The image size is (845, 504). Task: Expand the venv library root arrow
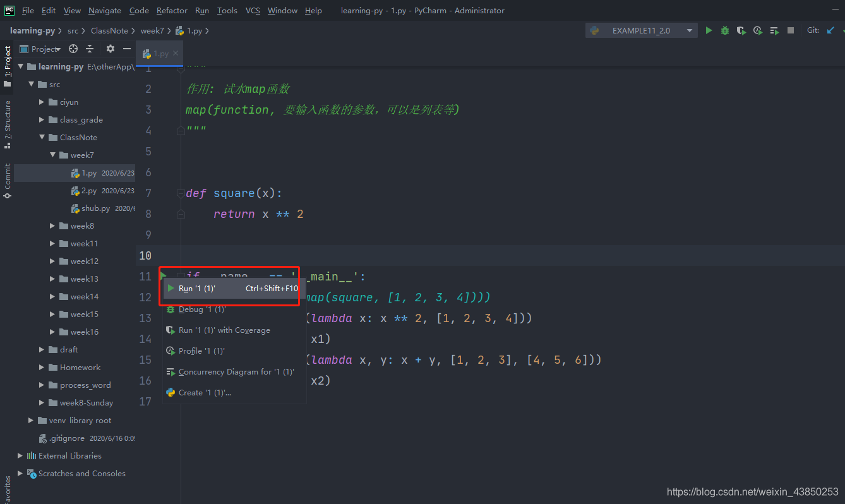tap(31, 420)
